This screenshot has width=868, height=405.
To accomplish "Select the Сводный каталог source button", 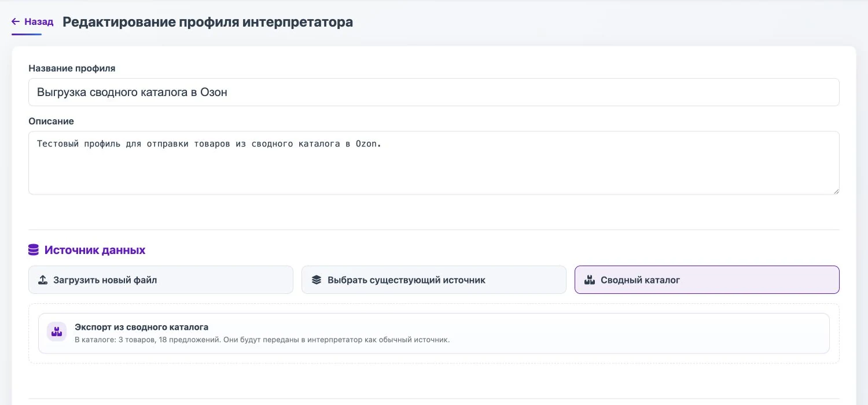I will [707, 280].
